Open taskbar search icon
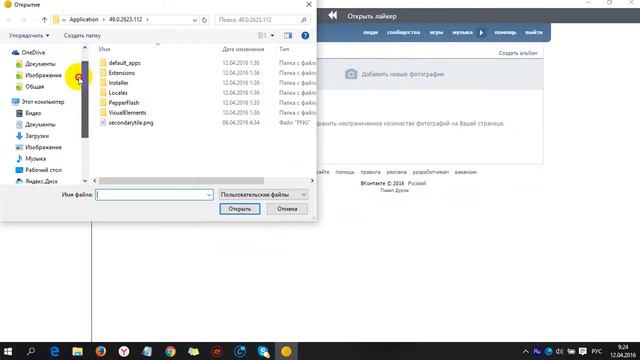 [31, 351]
